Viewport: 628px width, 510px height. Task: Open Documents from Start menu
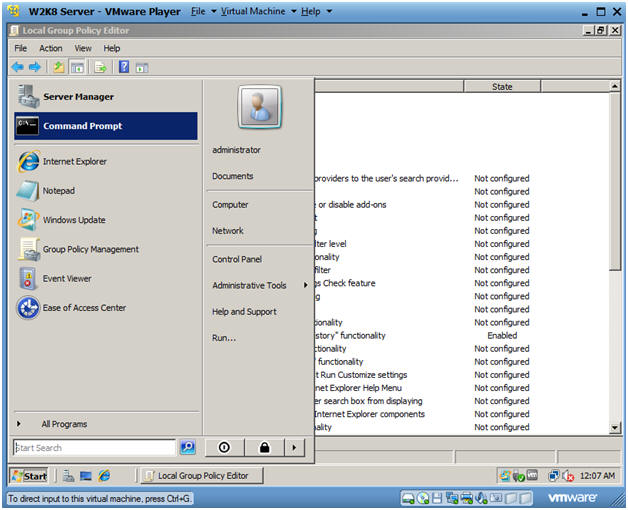pyautogui.click(x=233, y=176)
